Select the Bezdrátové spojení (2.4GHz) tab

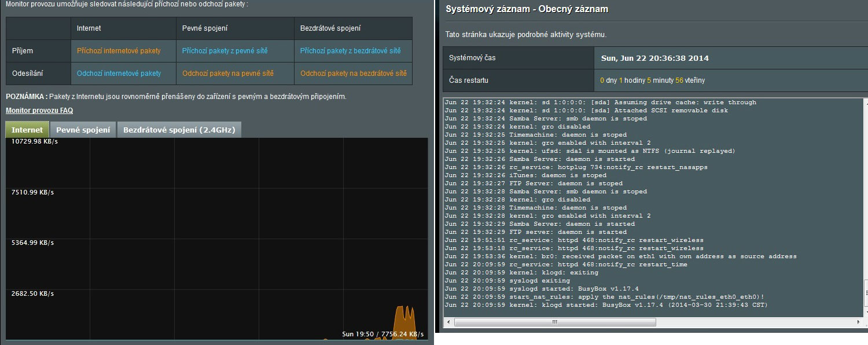pos(179,130)
